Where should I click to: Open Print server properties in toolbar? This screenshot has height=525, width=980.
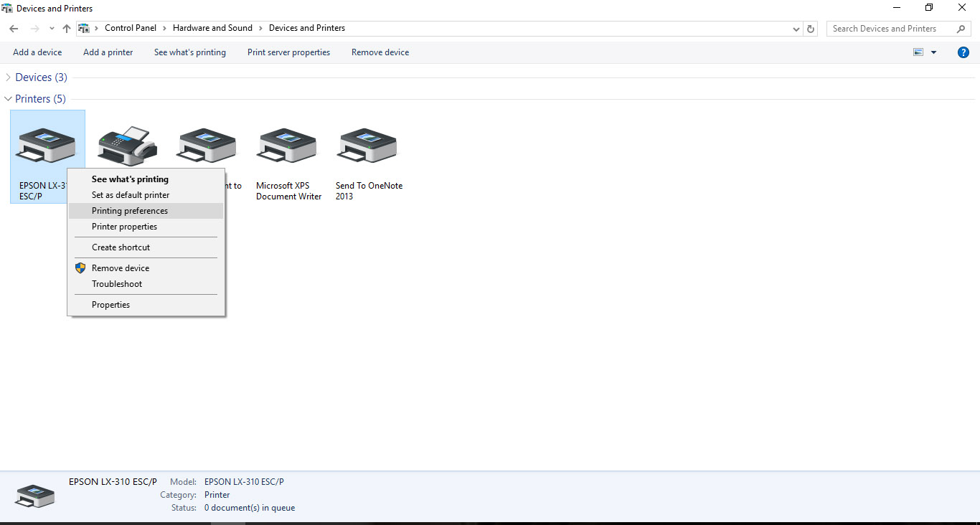[289, 52]
